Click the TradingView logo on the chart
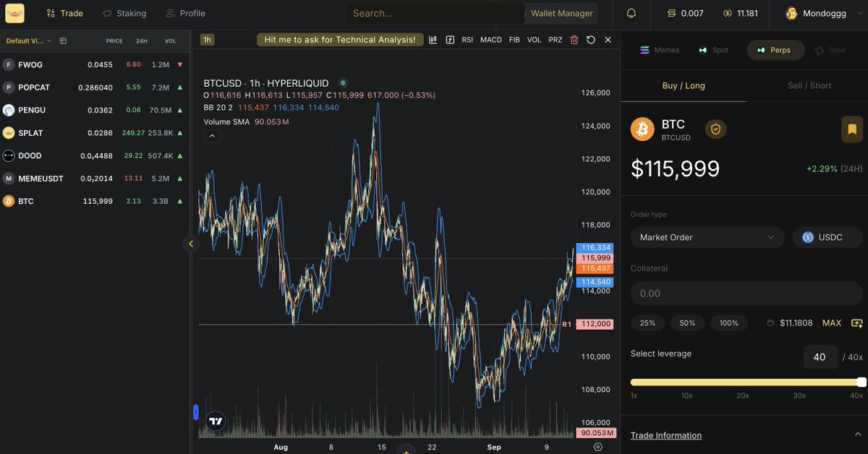The width and height of the screenshot is (868, 454). point(216,421)
